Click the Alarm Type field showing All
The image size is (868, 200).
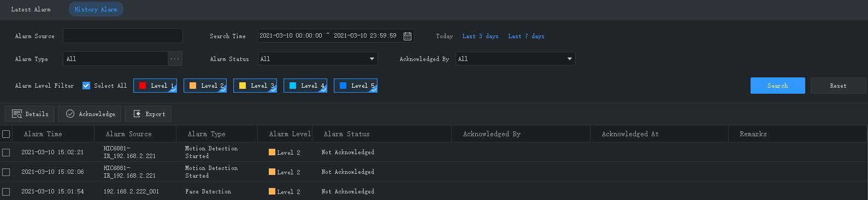(x=115, y=59)
